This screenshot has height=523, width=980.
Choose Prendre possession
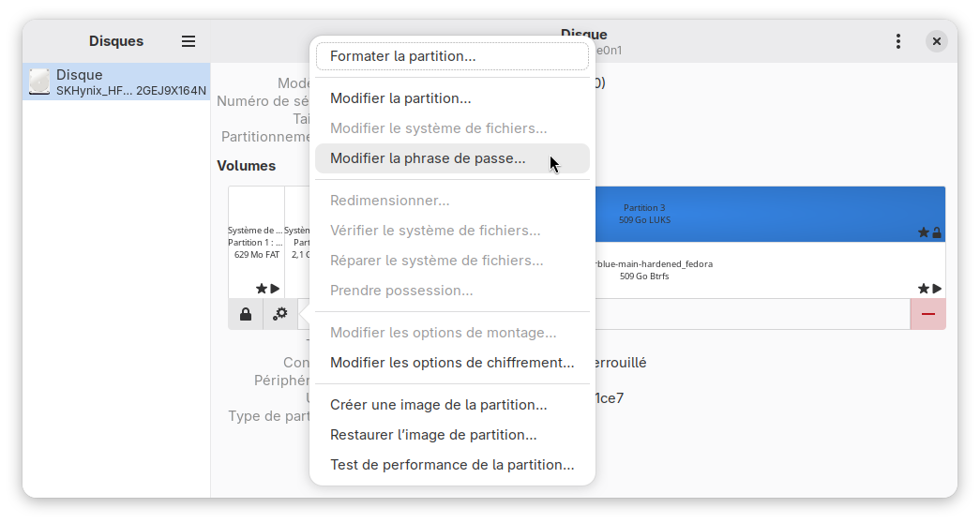click(x=453, y=291)
